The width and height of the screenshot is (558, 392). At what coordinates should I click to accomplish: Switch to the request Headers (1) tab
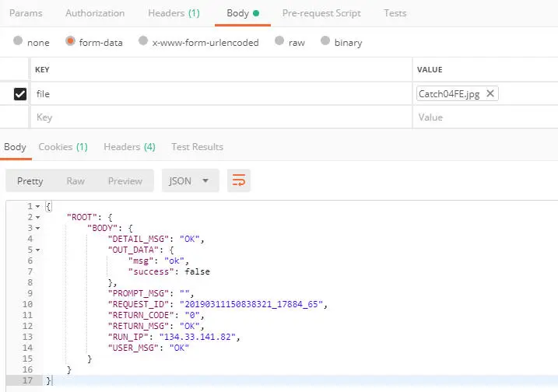pyautogui.click(x=174, y=13)
